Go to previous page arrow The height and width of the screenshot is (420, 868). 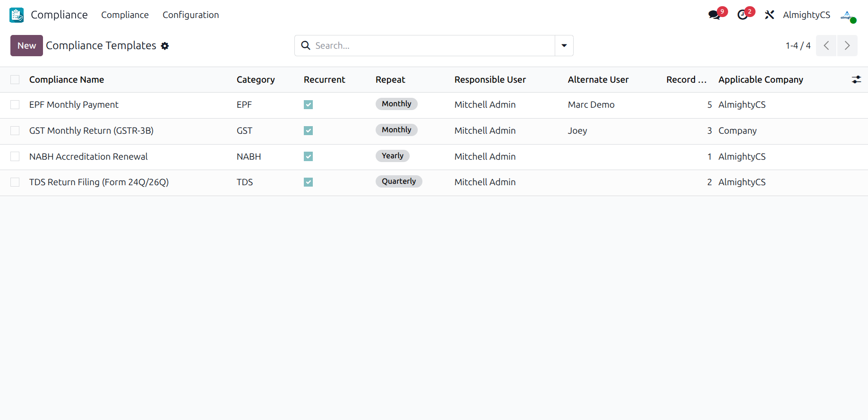[826, 45]
